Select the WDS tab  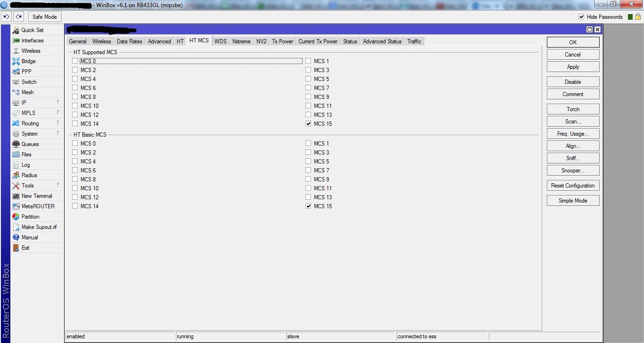click(221, 41)
